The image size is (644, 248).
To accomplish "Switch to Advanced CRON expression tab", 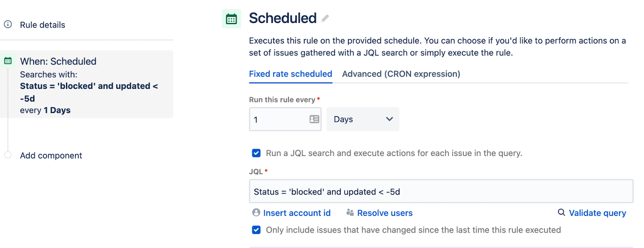I will [400, 74].
